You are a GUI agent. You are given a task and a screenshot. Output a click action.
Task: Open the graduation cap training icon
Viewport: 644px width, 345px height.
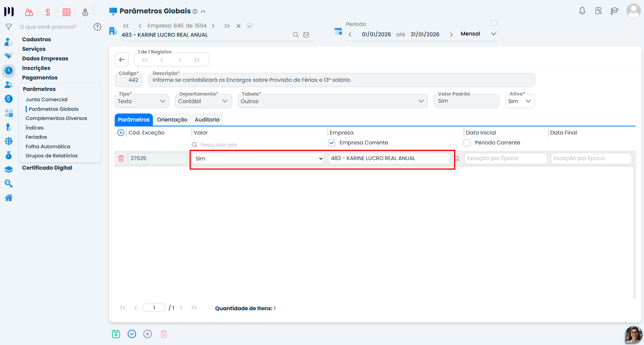(x=614, y=11)
